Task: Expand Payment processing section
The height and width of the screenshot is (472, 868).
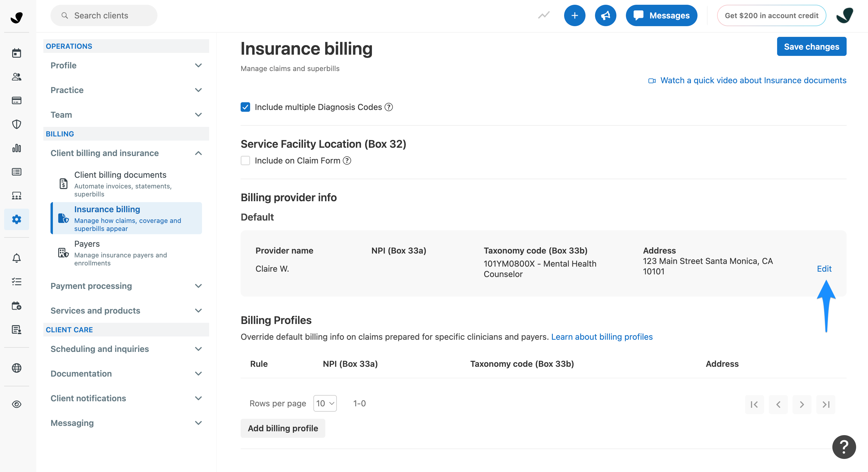Action: [x=126, y=286]
